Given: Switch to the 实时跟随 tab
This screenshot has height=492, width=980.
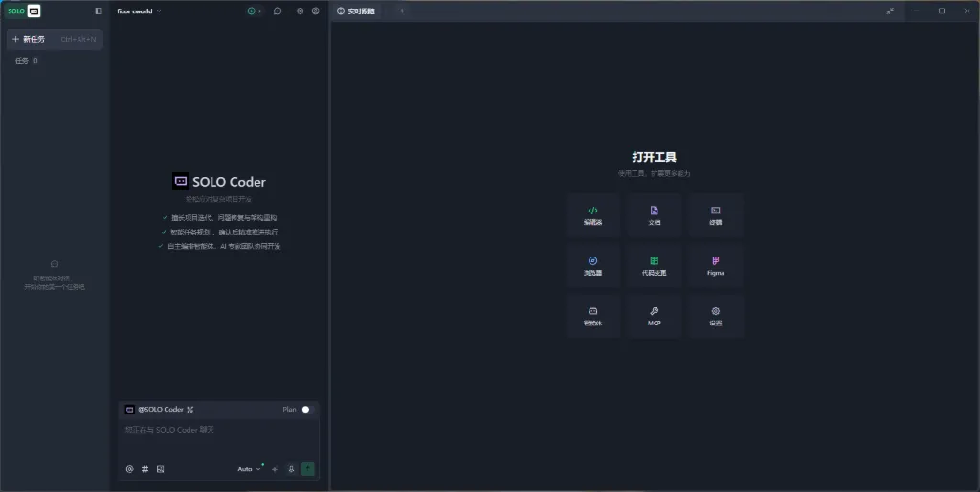Looking at the screenshot, I should coord(356,11).
